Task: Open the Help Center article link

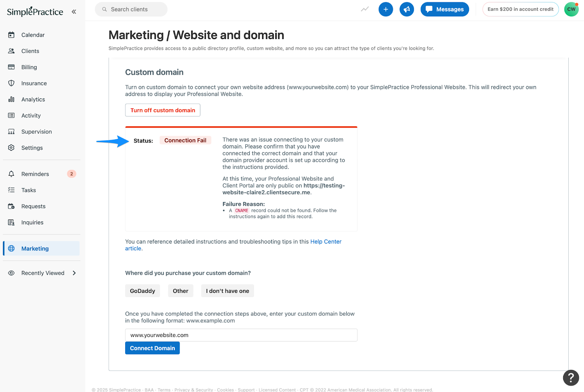Action: pos(234,245)
